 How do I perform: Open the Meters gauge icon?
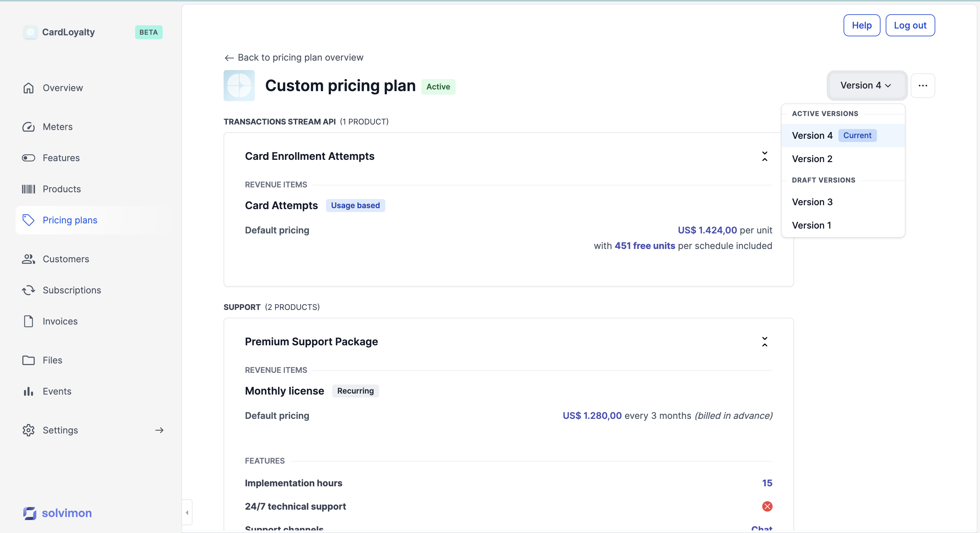point(29,127)
